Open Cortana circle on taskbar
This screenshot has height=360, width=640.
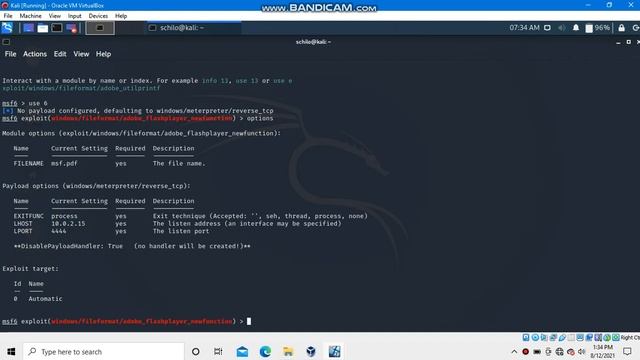[196, 351]
